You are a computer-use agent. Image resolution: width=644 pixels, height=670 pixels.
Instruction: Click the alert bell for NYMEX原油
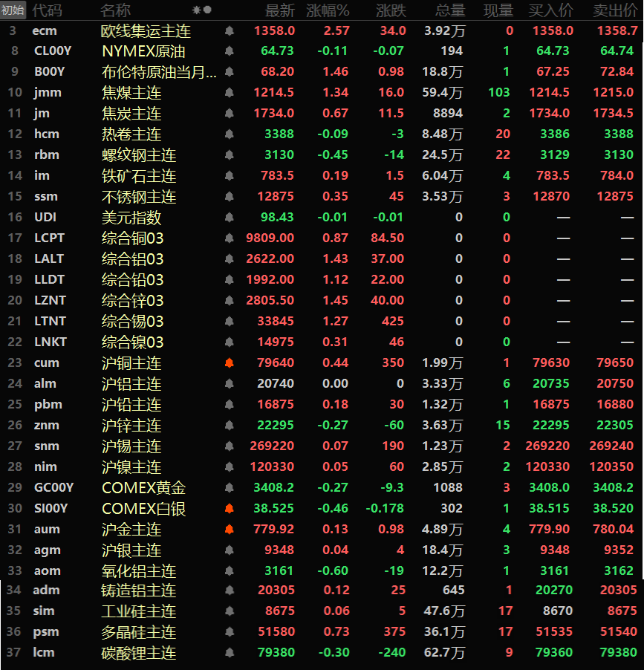tap(229, 51)
